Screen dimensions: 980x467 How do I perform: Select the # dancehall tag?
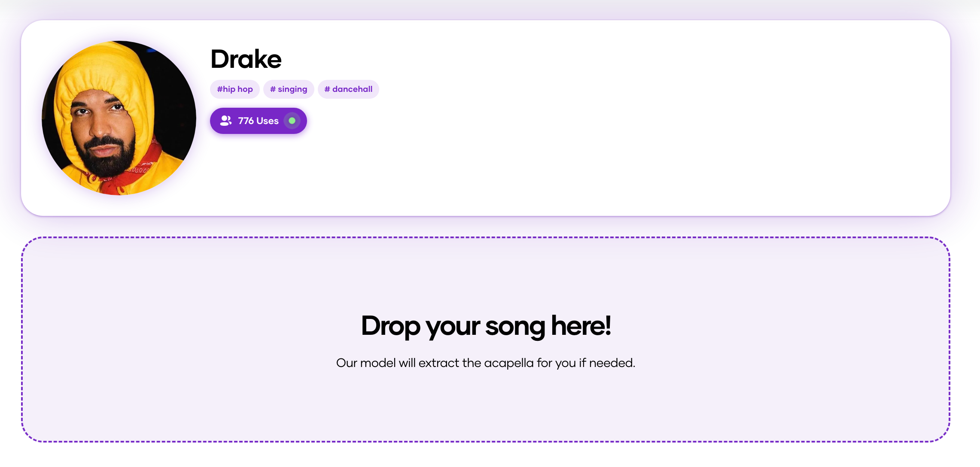[348, 89]
